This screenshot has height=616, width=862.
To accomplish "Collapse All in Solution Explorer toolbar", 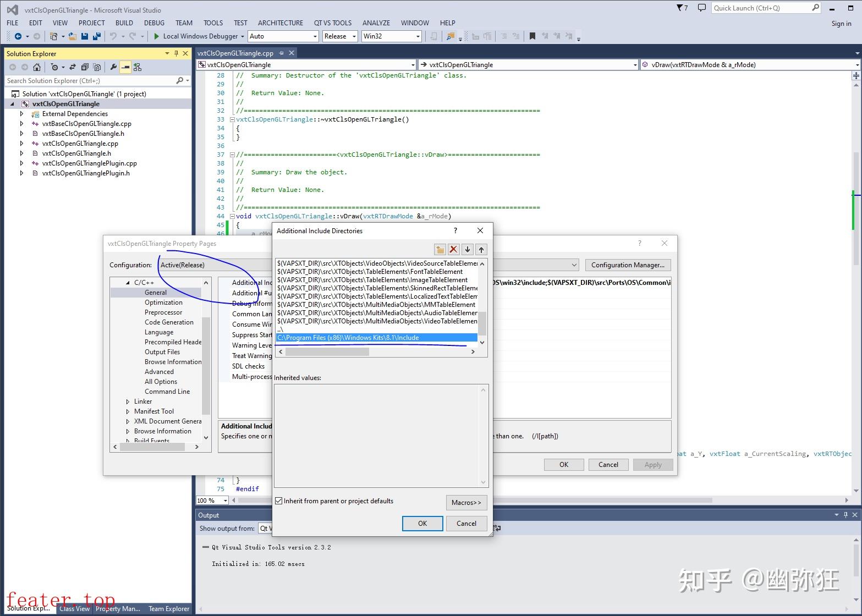I will [85, 67].
